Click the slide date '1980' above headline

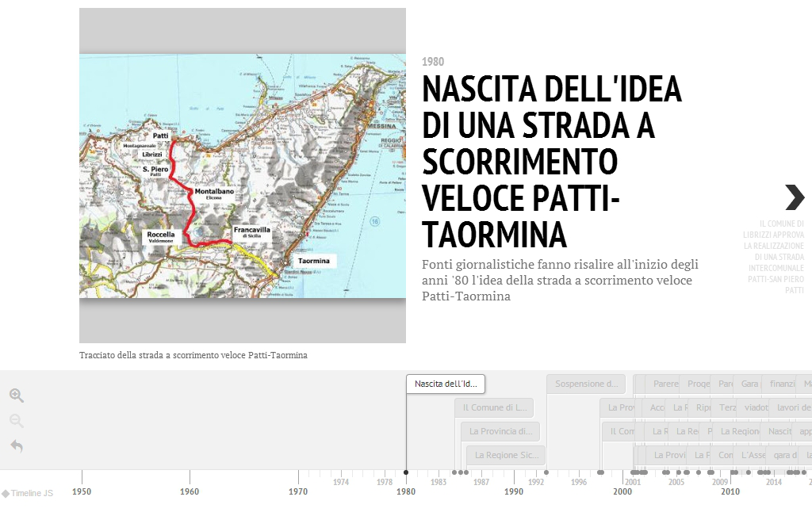click(433, 62)
